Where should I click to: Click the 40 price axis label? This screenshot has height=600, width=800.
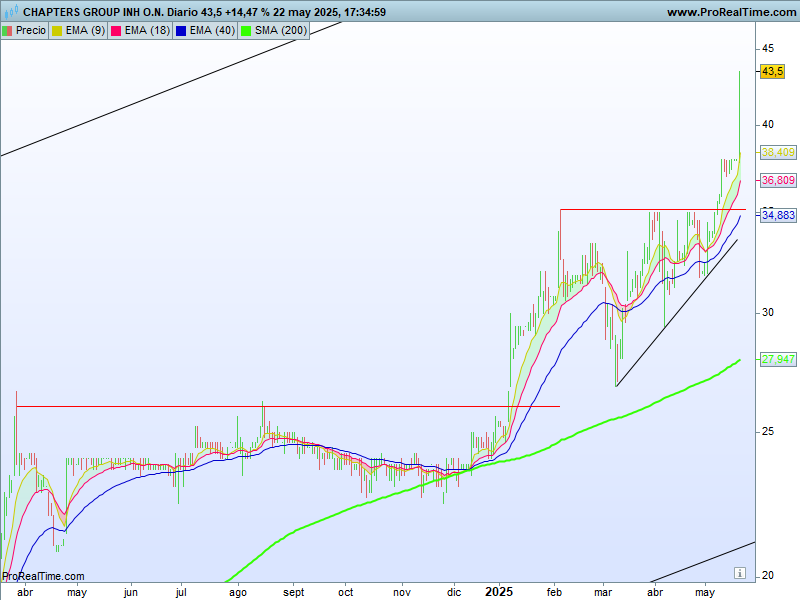tap(767, 124)
